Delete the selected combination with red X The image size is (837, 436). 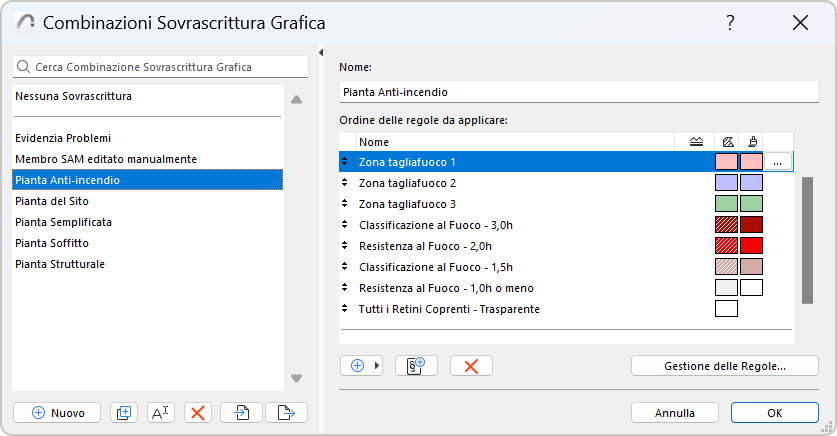(x=199, y=412)
